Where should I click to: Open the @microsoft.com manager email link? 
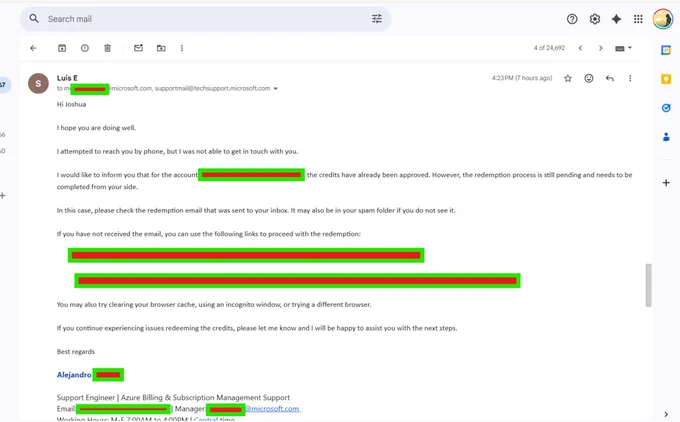272,409
